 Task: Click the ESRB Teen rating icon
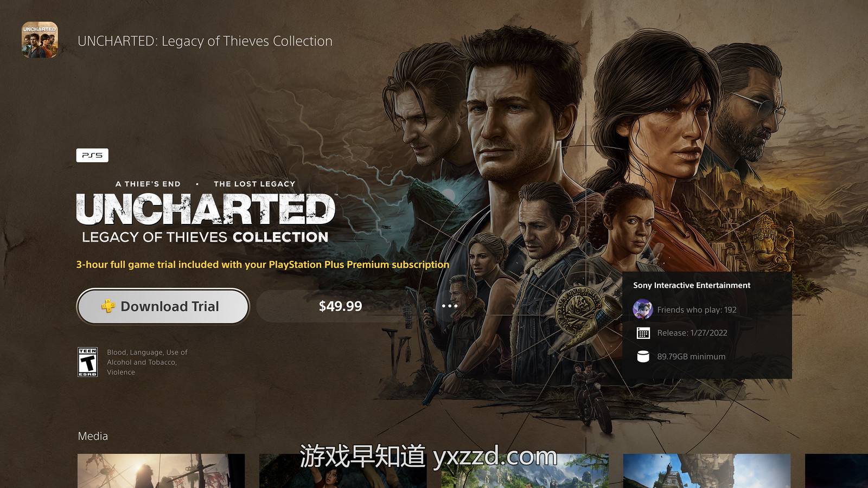pos(87,362)
